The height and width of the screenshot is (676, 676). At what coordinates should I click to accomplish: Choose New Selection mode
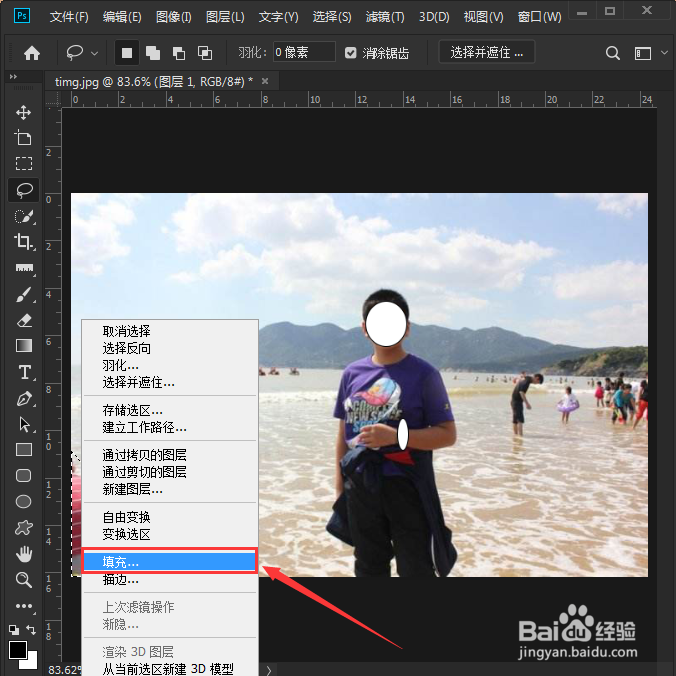click(x=127, y=53)
